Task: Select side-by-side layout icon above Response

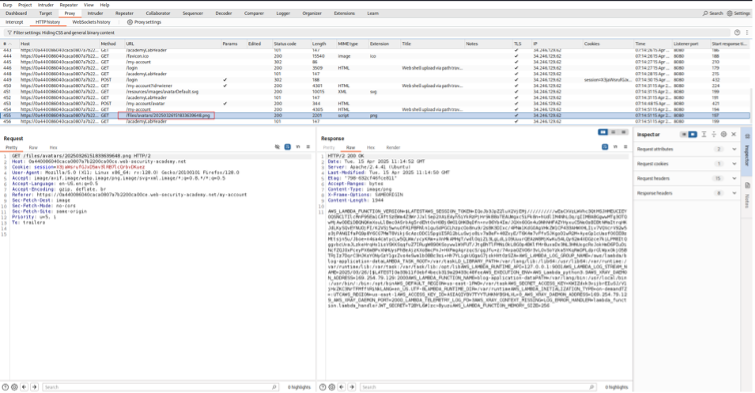Action: tap(603, 132)
